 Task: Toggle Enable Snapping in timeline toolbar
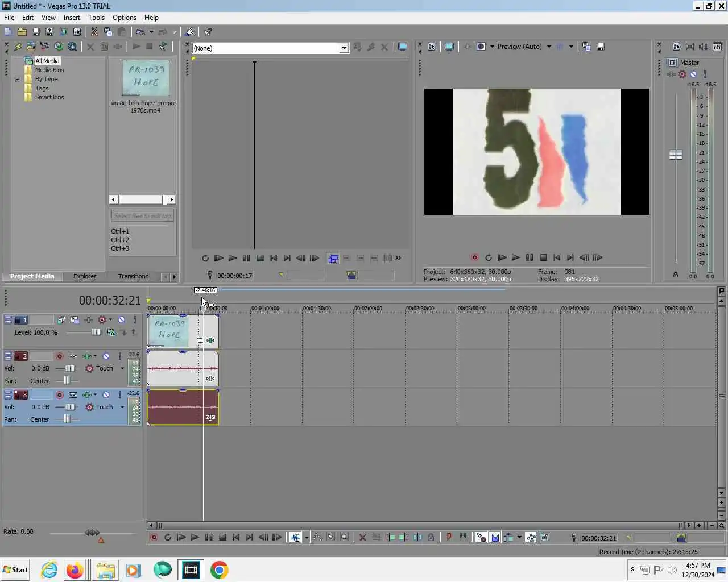(481, 537)
